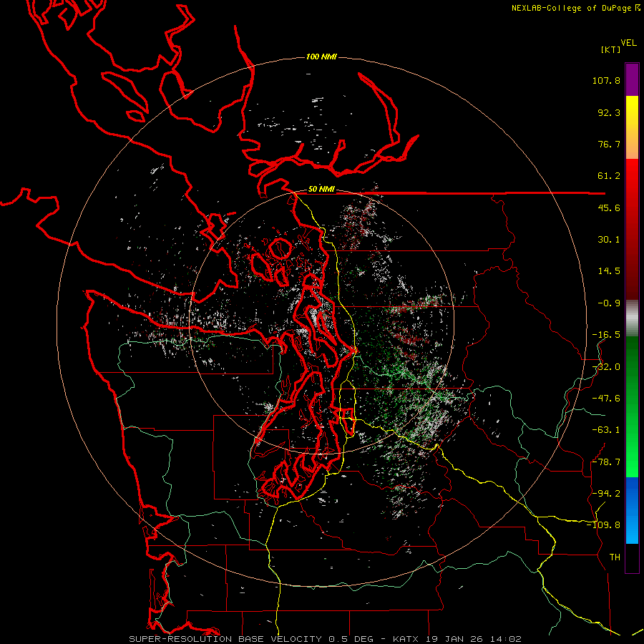Click the -47.6 velocity scale value
Screen dimensions: 644x644
(x=606, y=399)
